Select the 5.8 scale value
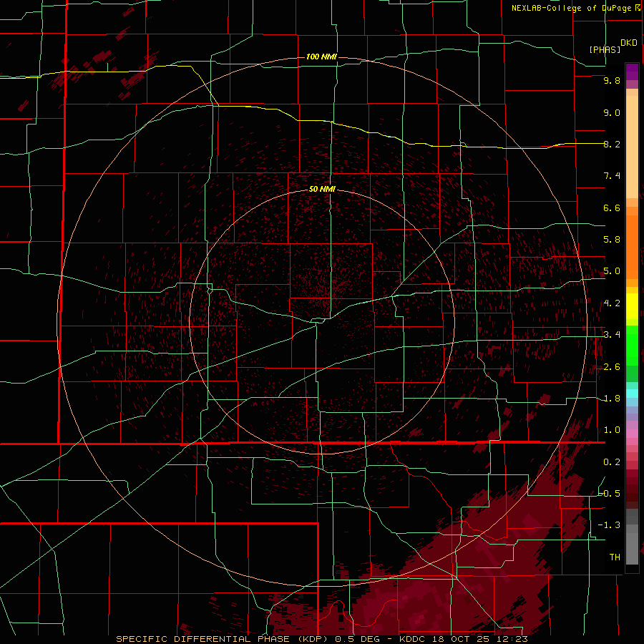644x644 pixels. point(612,240)
